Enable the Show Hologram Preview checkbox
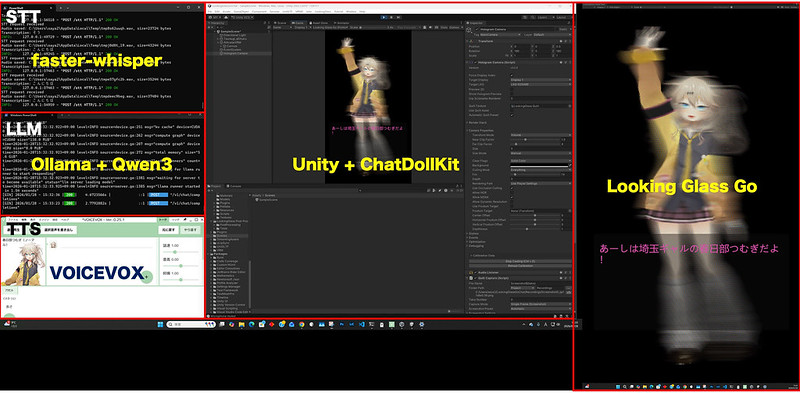This screenshot has width=800, height=393. pyautogui.click(x=511, y=94)
